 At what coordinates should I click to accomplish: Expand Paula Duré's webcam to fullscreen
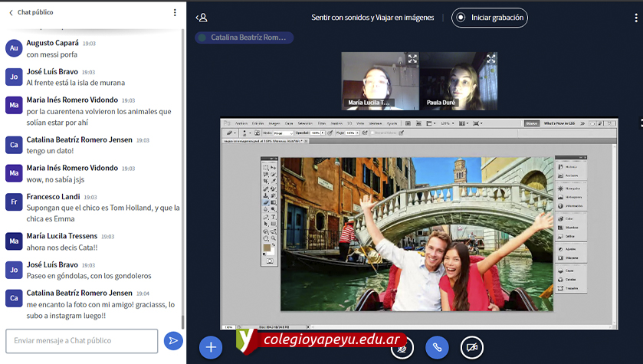[490, 59]
